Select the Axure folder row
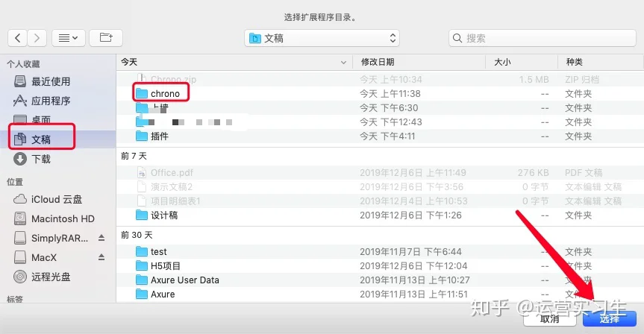The height and width of the screenshot is (334, 644). [380, 294]
